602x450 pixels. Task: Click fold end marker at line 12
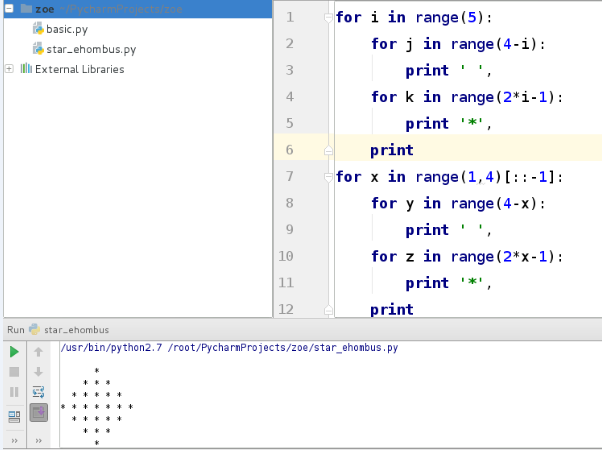point(328,309)
